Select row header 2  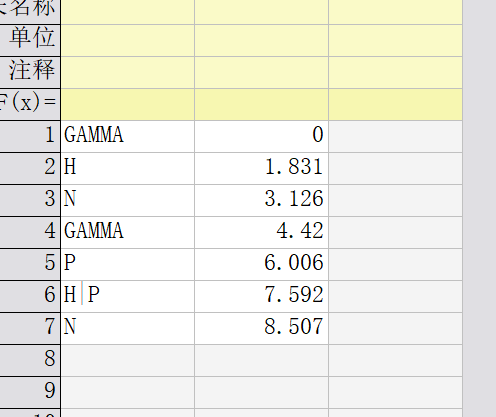pyautogui.click(x=30, y=168)
